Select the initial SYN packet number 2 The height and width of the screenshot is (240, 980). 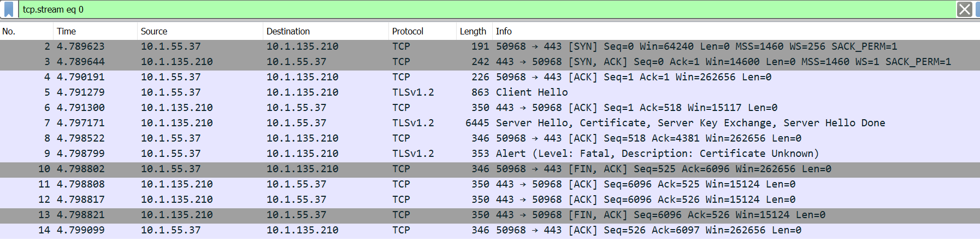point(696,46)
